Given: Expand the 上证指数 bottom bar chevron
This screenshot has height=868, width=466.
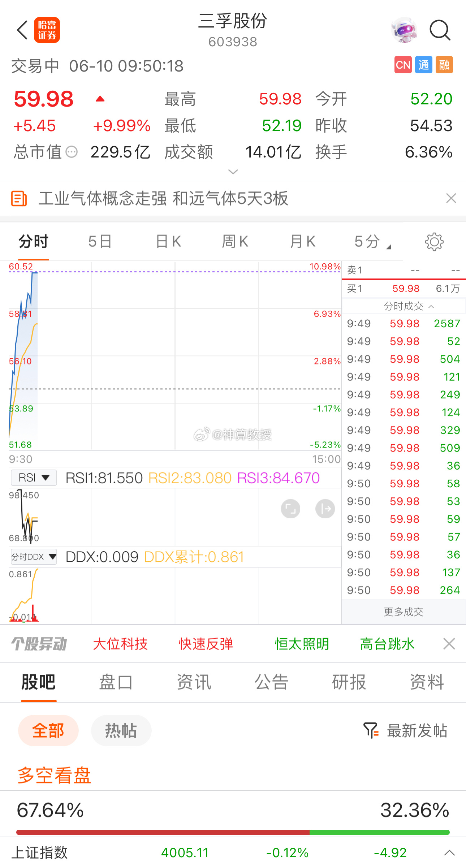Looking at the screenshot, I should coord(449,853).
